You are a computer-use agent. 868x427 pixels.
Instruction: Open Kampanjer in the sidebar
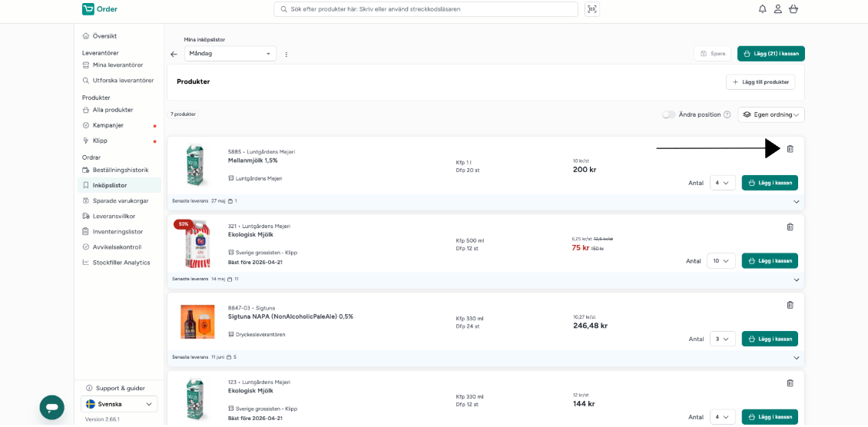click(108, 125)
